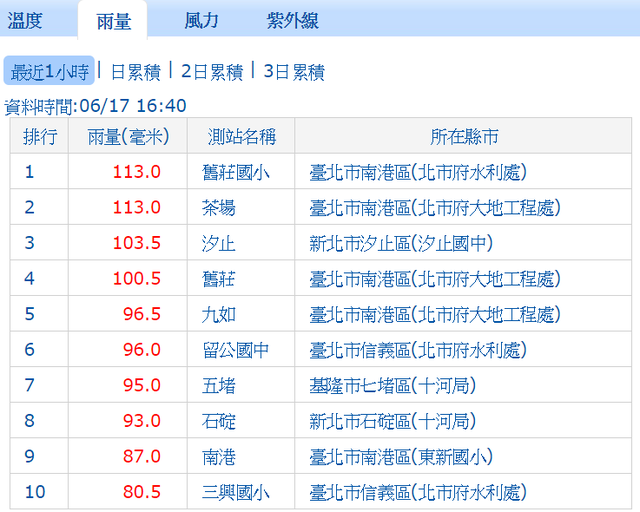This screenshot has height=512, width=640.
Task: Click the 雨量(毫米) column header
Action: click(x=128, y=137)
